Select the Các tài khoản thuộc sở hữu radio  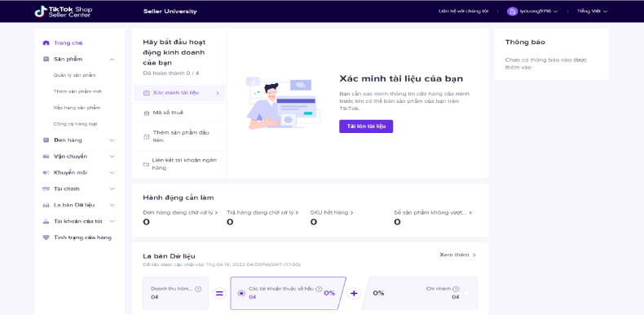(241, 293)
